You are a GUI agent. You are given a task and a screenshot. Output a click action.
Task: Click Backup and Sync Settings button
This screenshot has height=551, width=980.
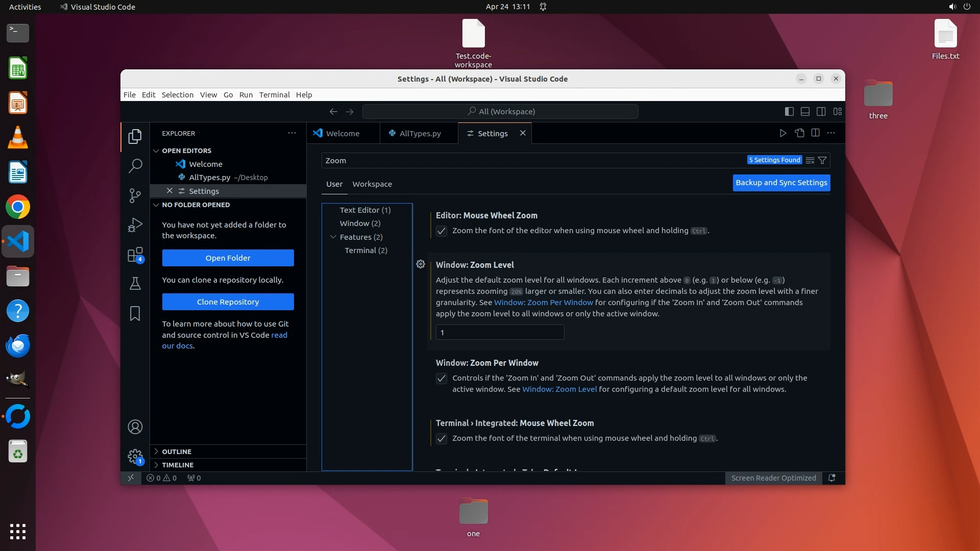(x=781, y=183)
